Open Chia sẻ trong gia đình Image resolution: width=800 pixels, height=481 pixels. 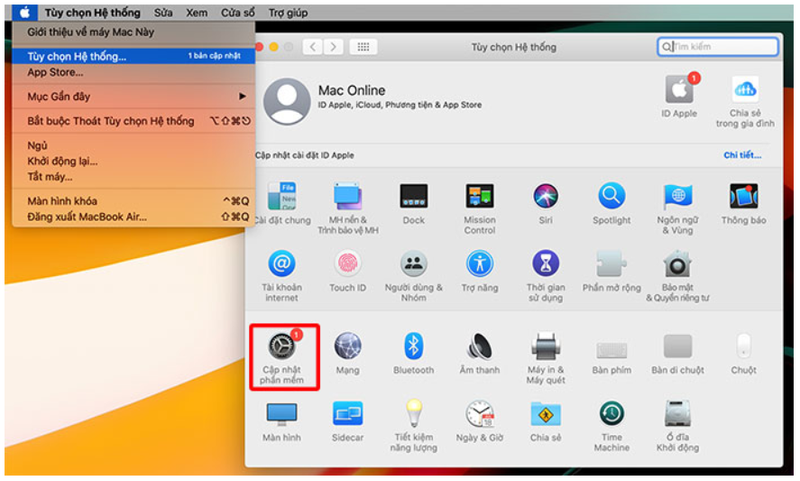click(745, 90)
